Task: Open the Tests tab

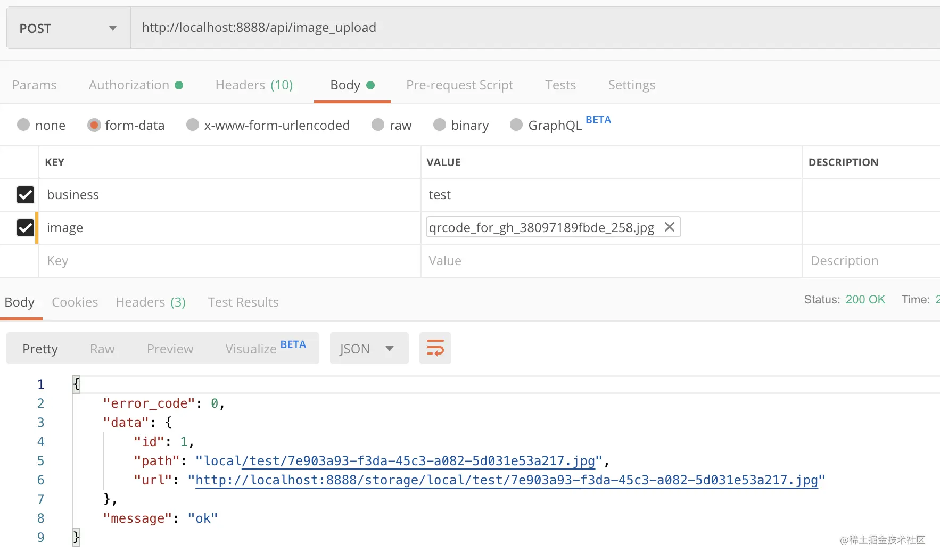Action: pyautogui.click(x=560, y=85)
